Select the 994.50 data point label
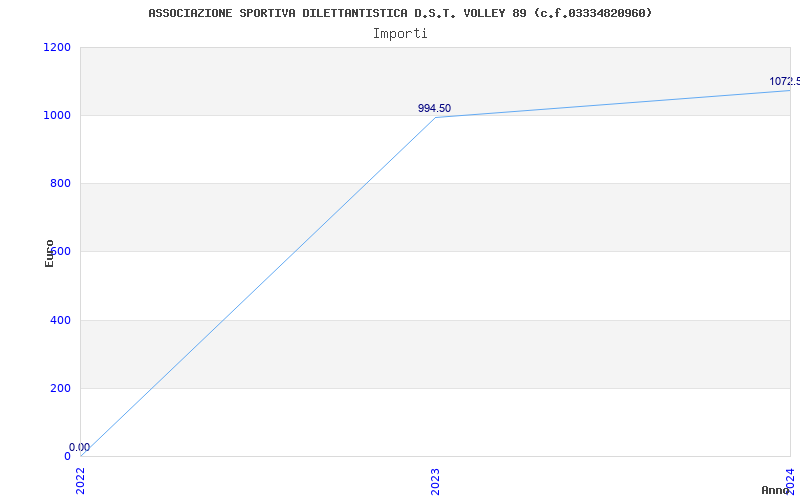The height and width of the screenshot is (500, 800). (x=434, y=108)
